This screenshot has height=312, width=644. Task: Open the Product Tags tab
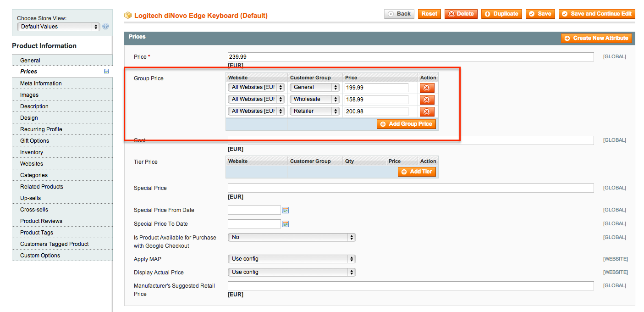(62, 232)
